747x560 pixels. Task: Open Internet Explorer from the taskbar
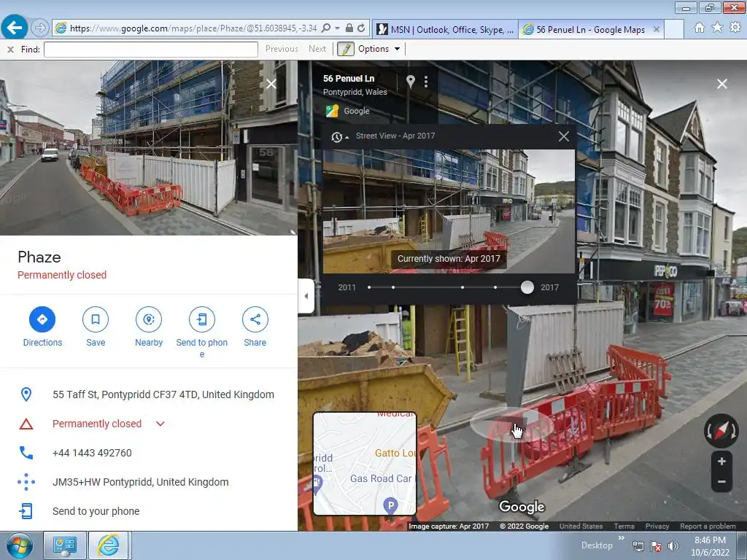[x=109, y=545]
